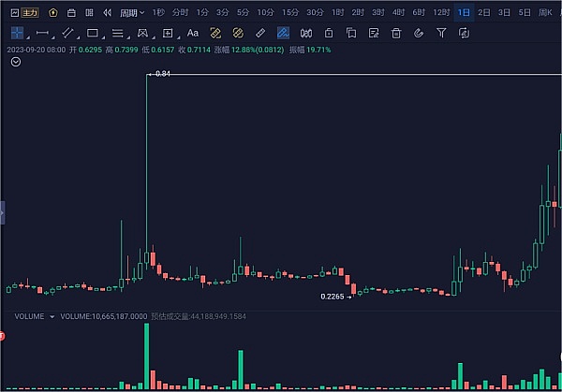Click the 0.2265 low price label
562x392 pixels.
333,297
